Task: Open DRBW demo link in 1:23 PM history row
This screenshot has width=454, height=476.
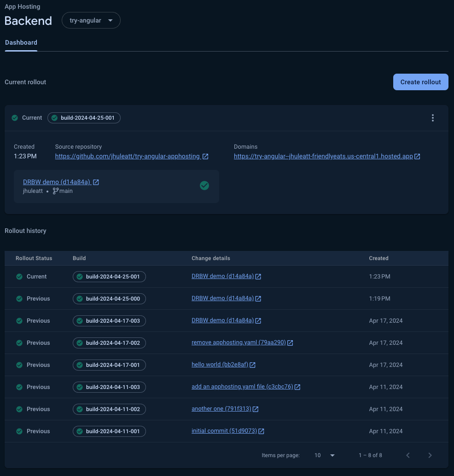Action: pos(222,276)
